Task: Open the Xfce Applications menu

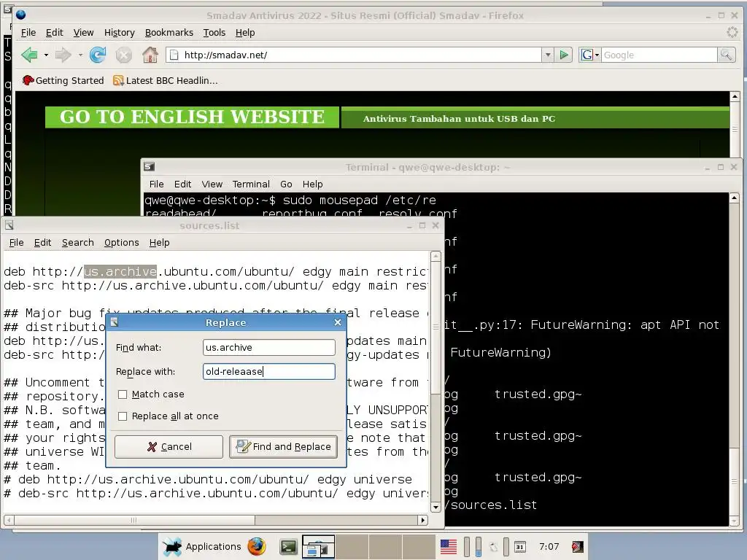Action: point(202,546)
